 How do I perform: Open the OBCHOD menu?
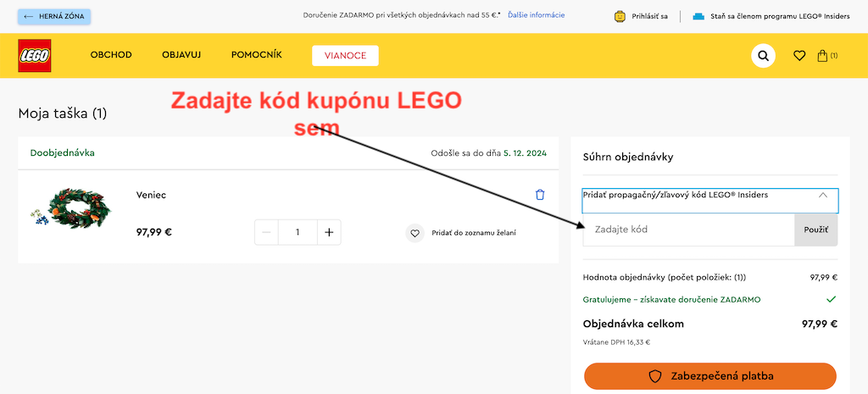click(x=111, y=55)
